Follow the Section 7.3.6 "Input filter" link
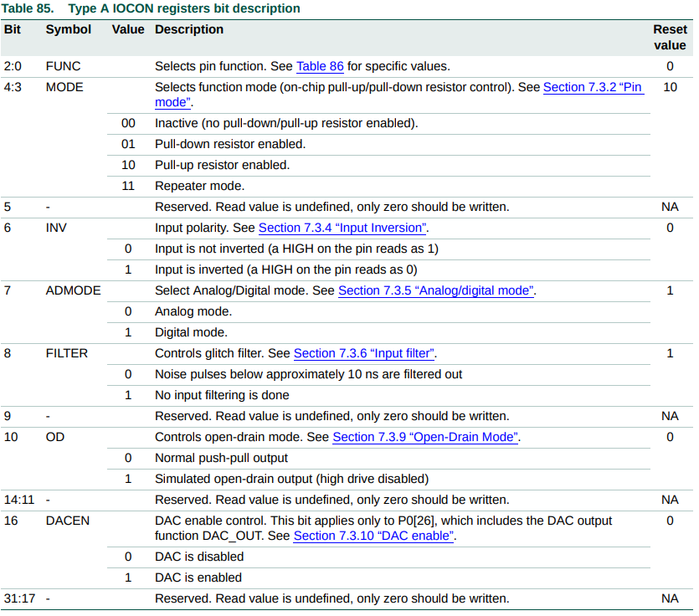The width and height of the screenshot is (699, 616). pos(364,354)
